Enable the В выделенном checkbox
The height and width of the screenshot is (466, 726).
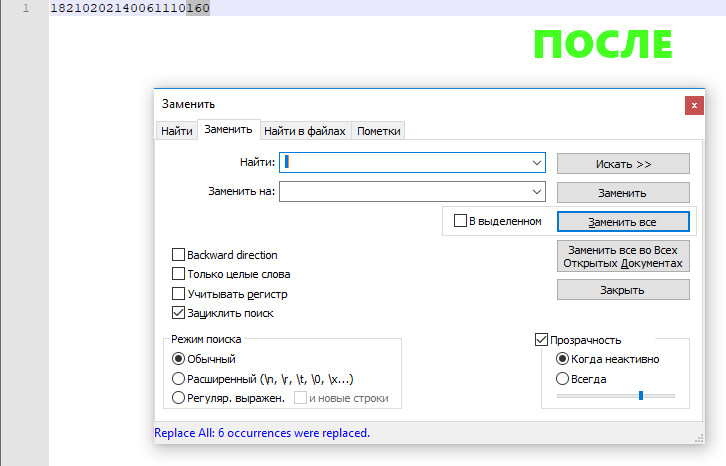[x=461, y=221]
